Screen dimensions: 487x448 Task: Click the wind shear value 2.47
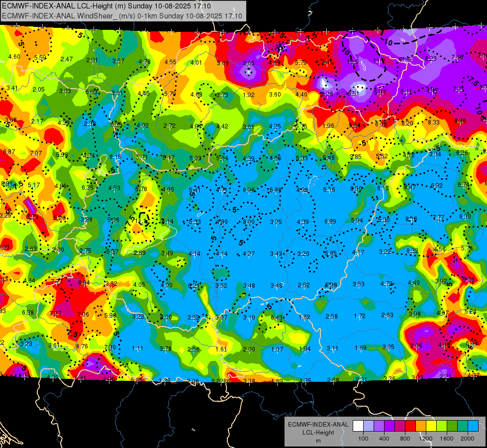(x=67, y=59)
